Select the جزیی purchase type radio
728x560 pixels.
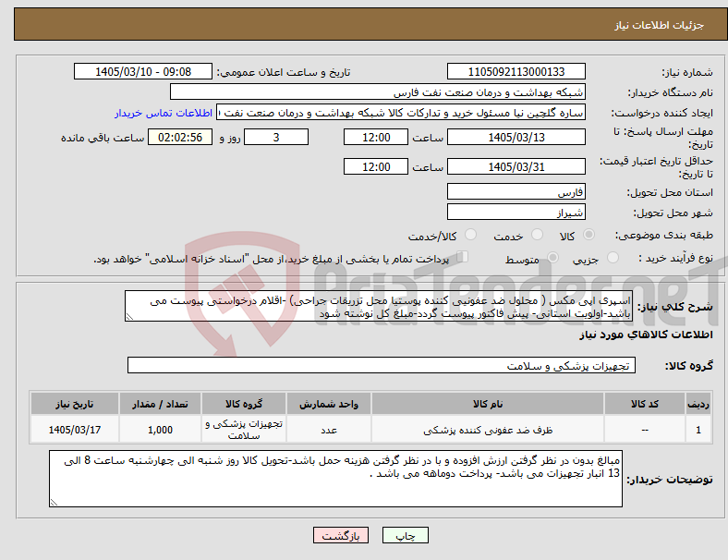tap(613, 258)
